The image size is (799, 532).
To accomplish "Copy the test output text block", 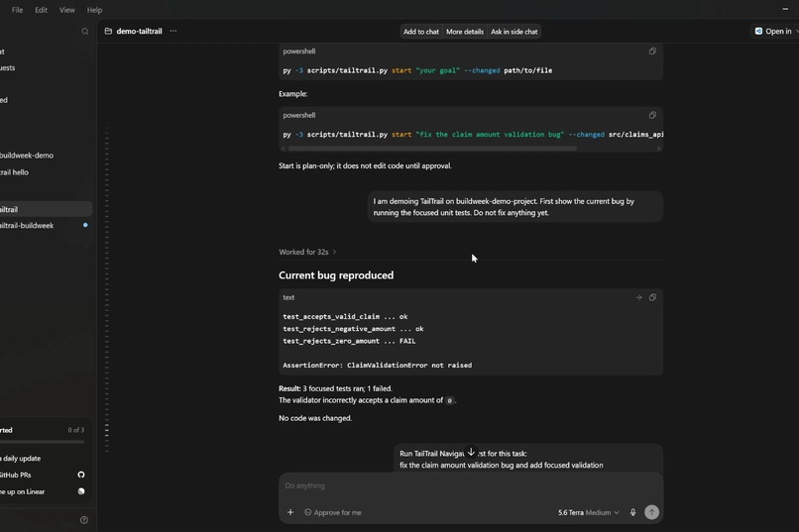I will 652,297.
